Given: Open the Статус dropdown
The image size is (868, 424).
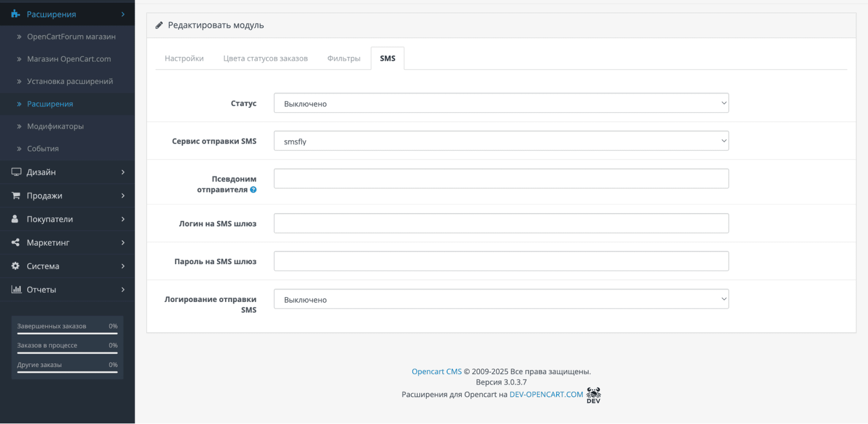Looking at the screenshot, I should 501,103.
